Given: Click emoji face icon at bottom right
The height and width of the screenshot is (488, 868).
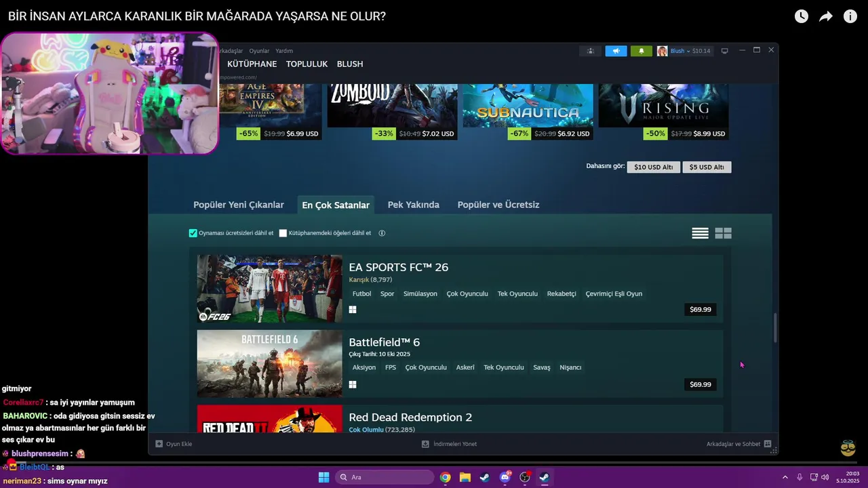Looking at the screenshot, I should 848,448.
